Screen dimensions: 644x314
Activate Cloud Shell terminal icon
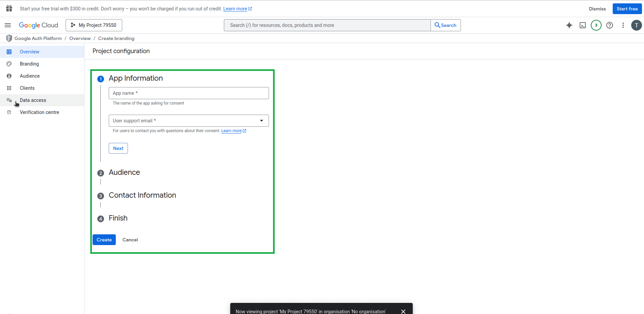582,25
